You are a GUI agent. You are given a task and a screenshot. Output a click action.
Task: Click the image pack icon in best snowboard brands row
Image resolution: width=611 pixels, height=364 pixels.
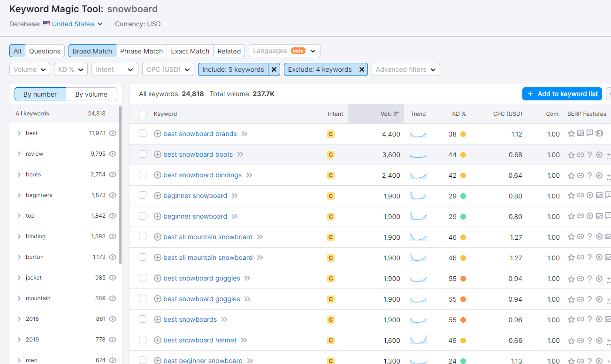pos(580,133)
